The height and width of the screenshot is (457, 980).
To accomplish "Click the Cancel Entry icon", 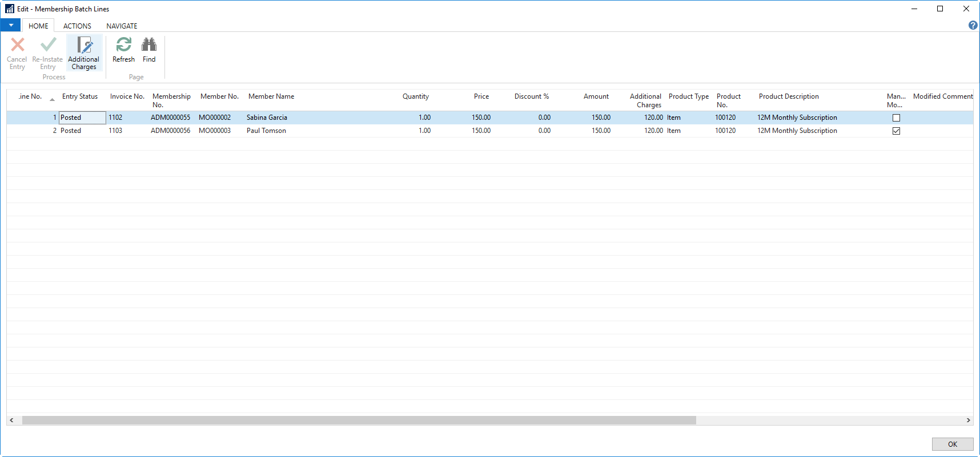I will (x=17, y=46).
